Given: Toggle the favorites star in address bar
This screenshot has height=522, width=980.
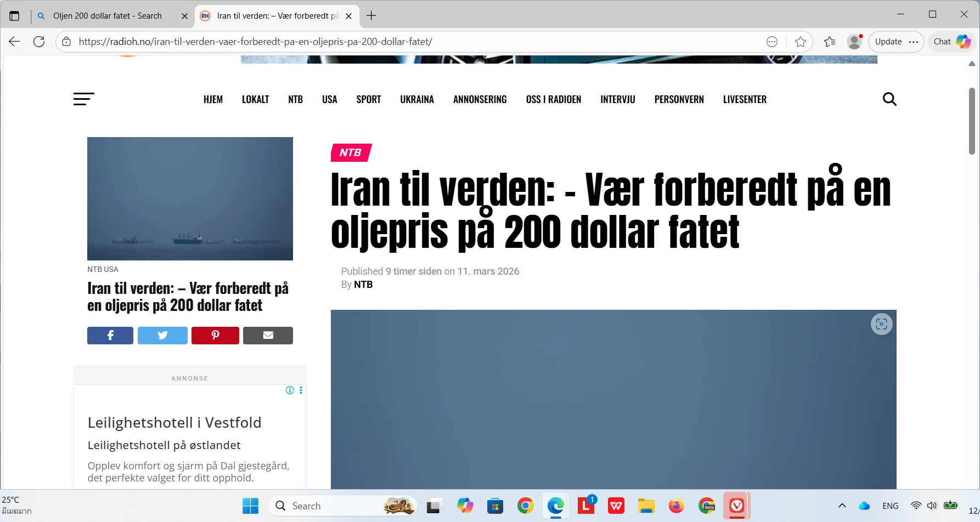Looking at the screenshot, I should pyautogui.click(x=800, y=42).
